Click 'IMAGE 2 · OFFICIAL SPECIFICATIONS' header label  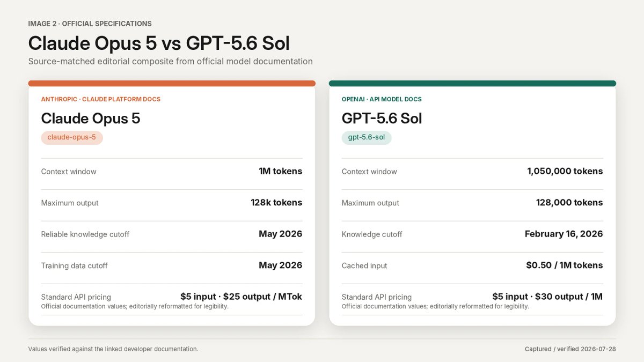tap(90, 24)
